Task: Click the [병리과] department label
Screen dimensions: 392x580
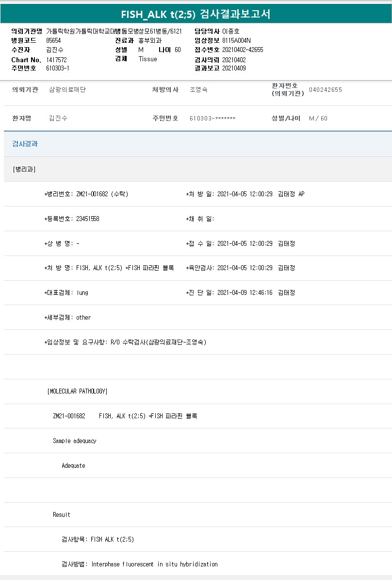Action: (x=24, y=170)
